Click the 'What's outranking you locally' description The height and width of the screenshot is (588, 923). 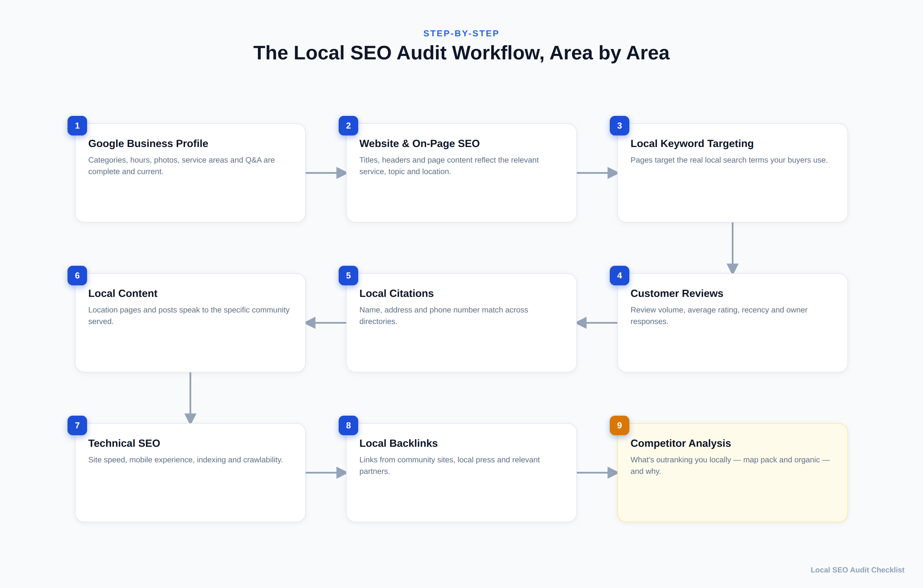[730, 465]
